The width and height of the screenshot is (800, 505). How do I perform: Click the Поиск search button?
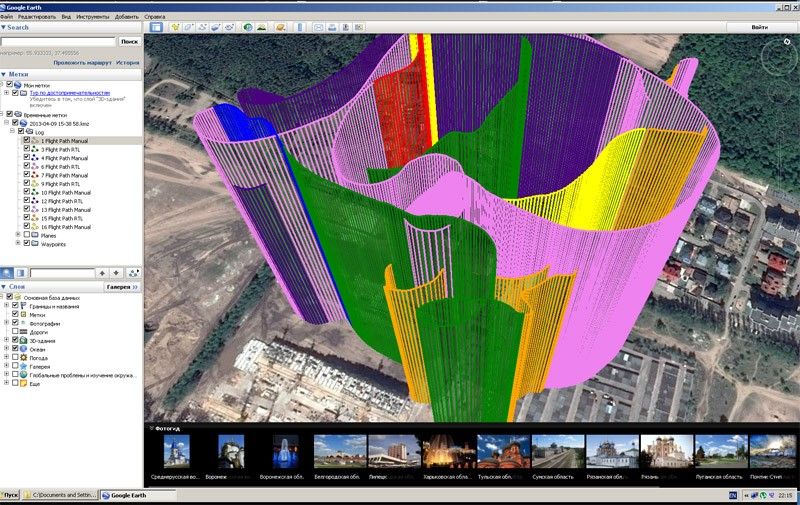[x=129, y=41]
